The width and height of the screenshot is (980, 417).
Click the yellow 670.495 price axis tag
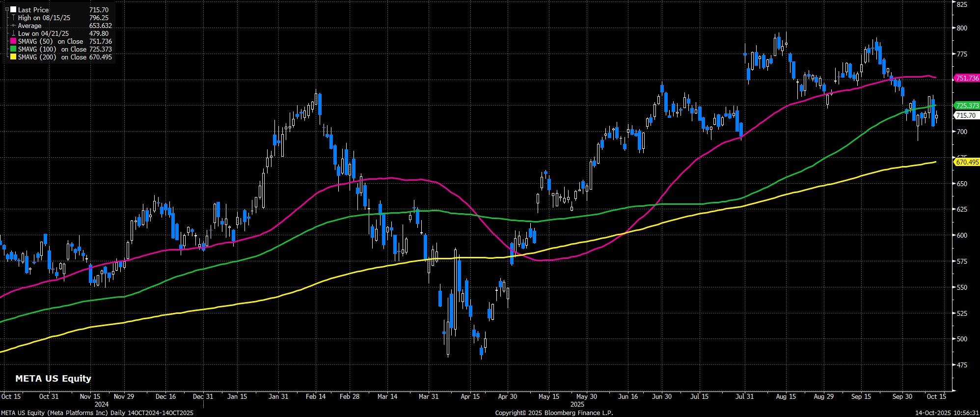click(967, 162)
